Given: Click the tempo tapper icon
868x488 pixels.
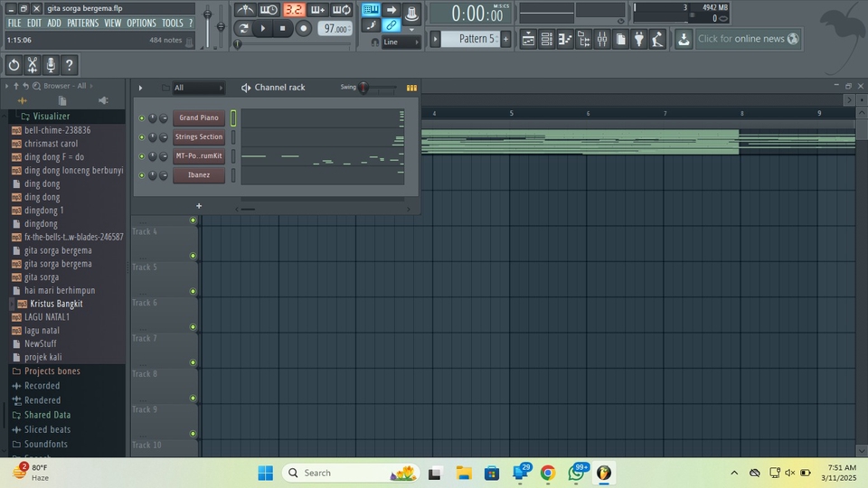Looking at the screenshot, I should click(x=657, y=39).
